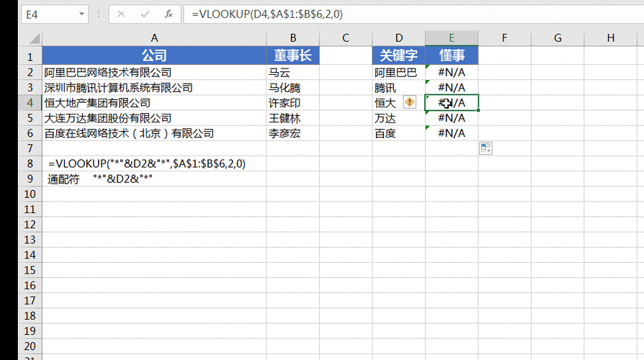Select the #N/A cell in row 6
This screenshot has height=360, width=644.
click(452, 133)
